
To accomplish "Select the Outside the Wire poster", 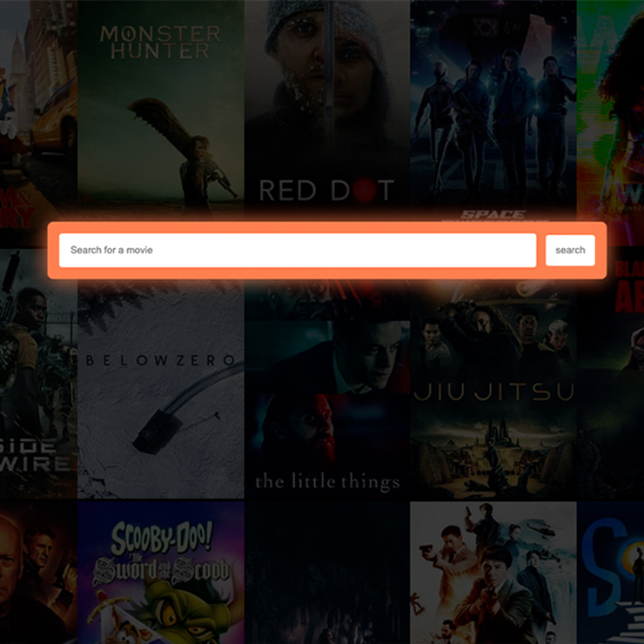I will [x=38, y=373].
